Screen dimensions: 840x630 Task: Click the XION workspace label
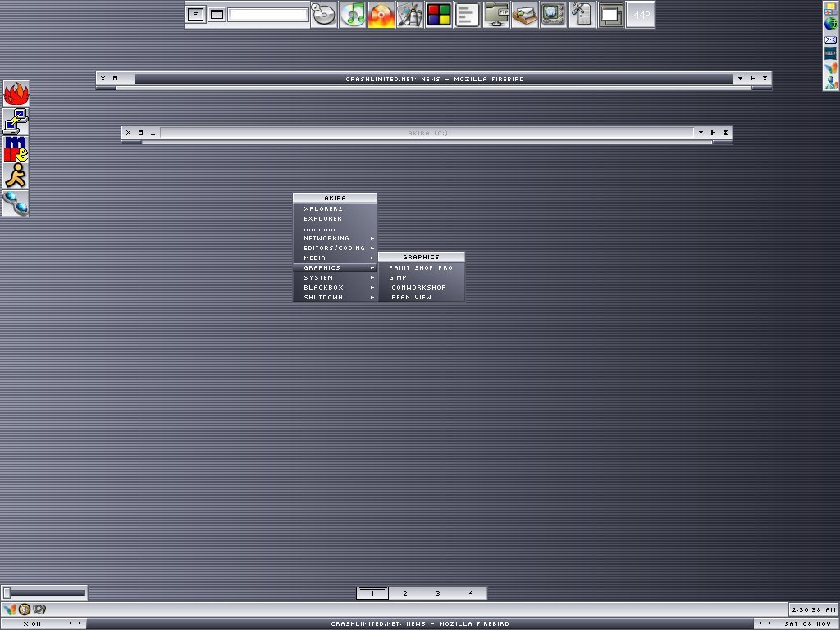32,623
